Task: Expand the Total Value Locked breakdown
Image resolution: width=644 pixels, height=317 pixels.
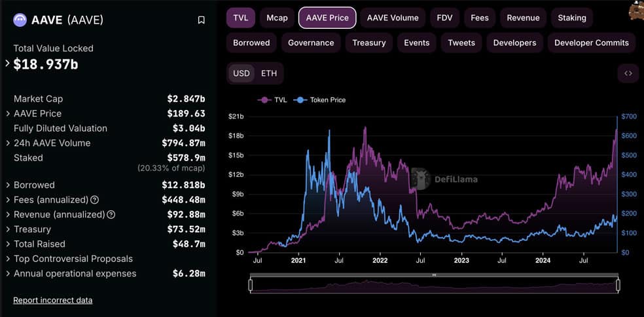Action: [7, 64]
